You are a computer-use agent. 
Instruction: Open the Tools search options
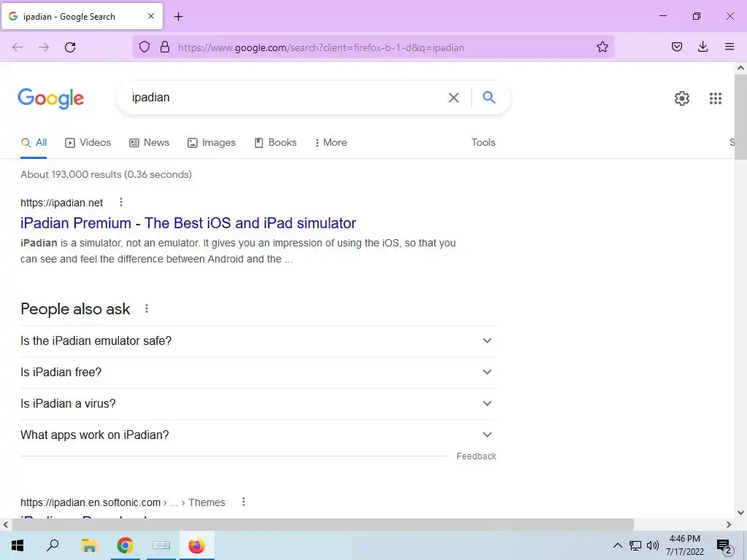pyautogui.click(x=483, y=142)
